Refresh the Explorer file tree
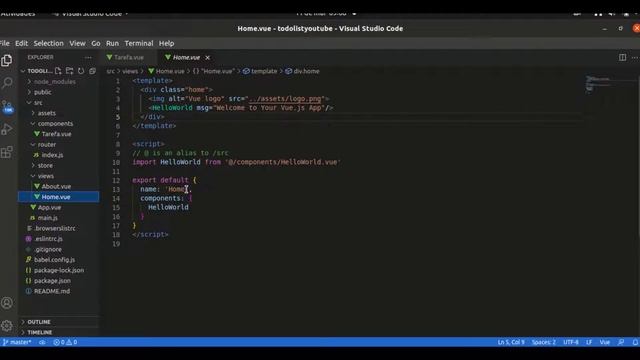Viewport: 640px width, 360px height. pos(81,71)
